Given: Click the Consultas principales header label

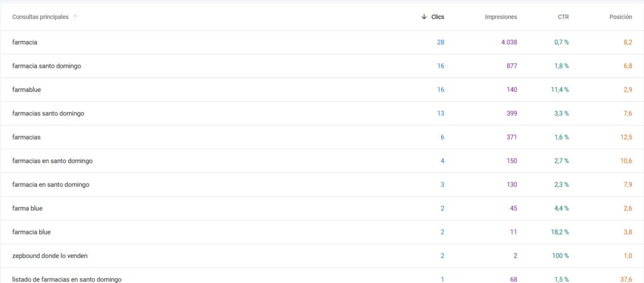Looking at the screenshot, I should [40, 17].
